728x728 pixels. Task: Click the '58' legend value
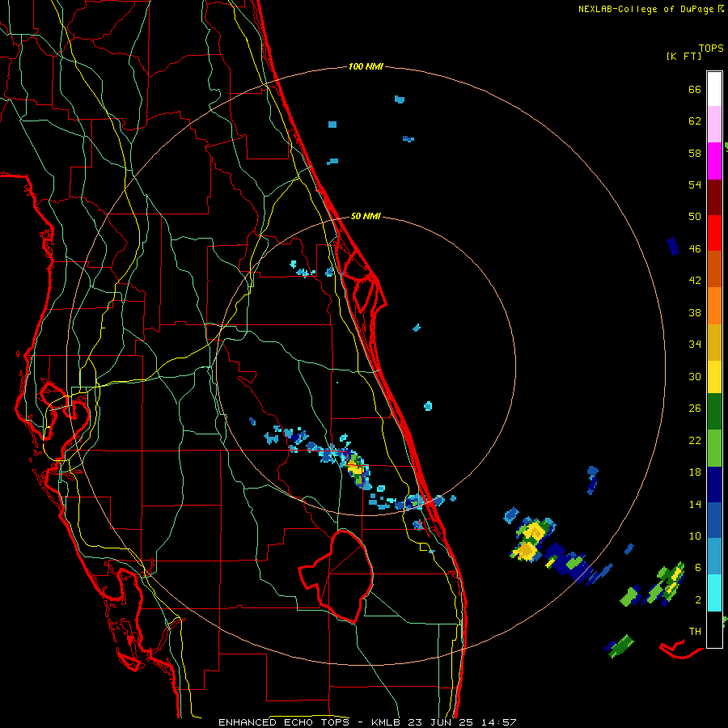coord(695,153)
